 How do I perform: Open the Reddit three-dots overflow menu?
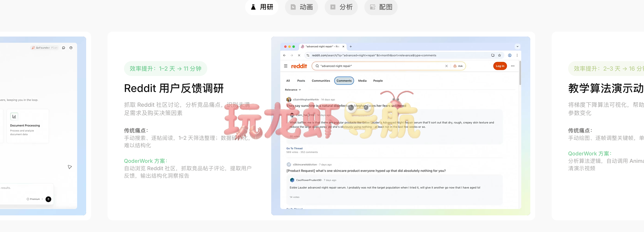click(512, 66)
